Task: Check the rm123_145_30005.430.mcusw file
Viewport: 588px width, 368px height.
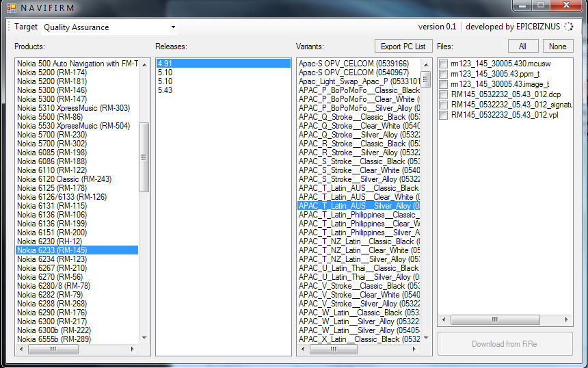Action: pos(443,64)
